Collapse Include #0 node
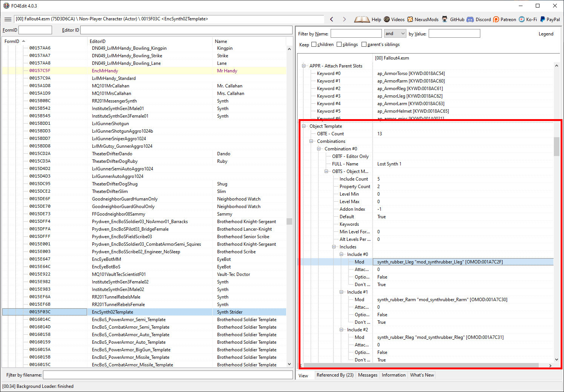Screen dimensions: 564x392 (342, 254)
